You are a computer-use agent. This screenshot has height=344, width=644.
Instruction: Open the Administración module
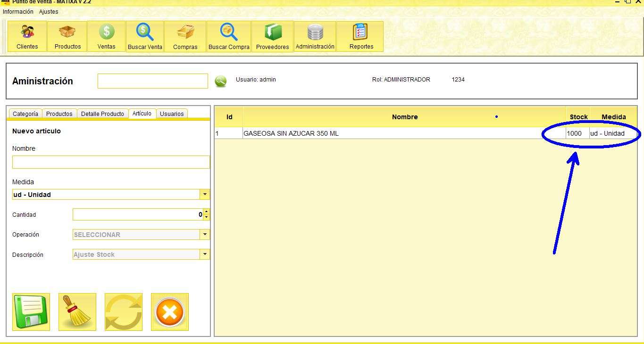315,36
